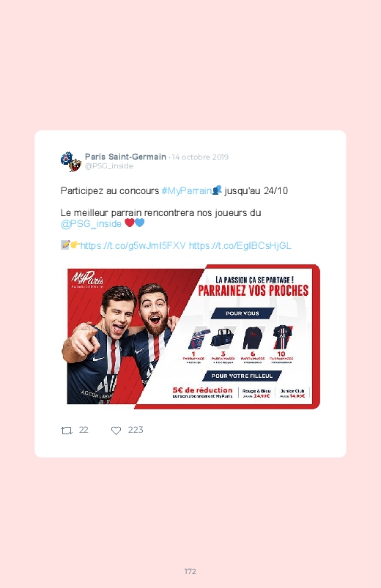Click the 14 octobre 2019 date
381x588 pixels.
[x=200, y=157]
